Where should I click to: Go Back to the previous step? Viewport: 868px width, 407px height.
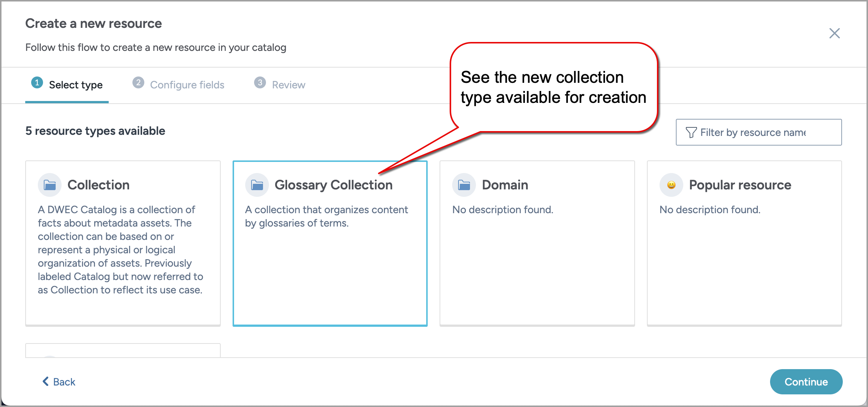59,382
